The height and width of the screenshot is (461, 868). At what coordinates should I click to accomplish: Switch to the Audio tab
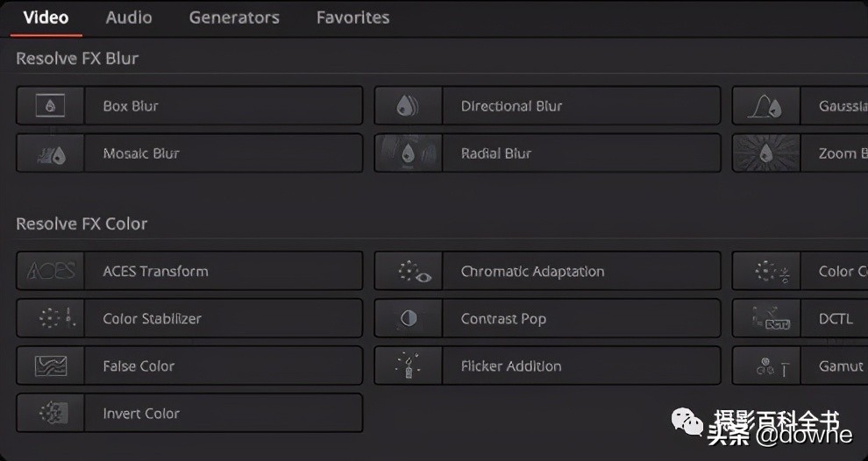click(x=129, y=18)
